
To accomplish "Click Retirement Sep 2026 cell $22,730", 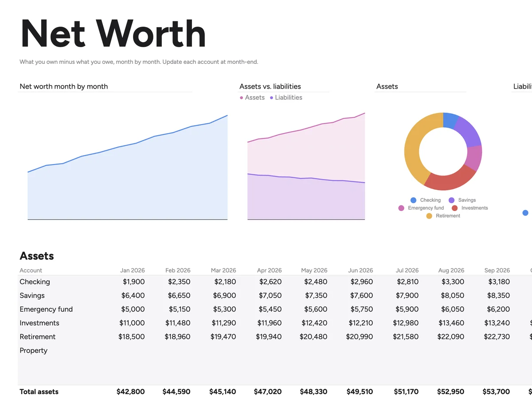I will [497, 337].
